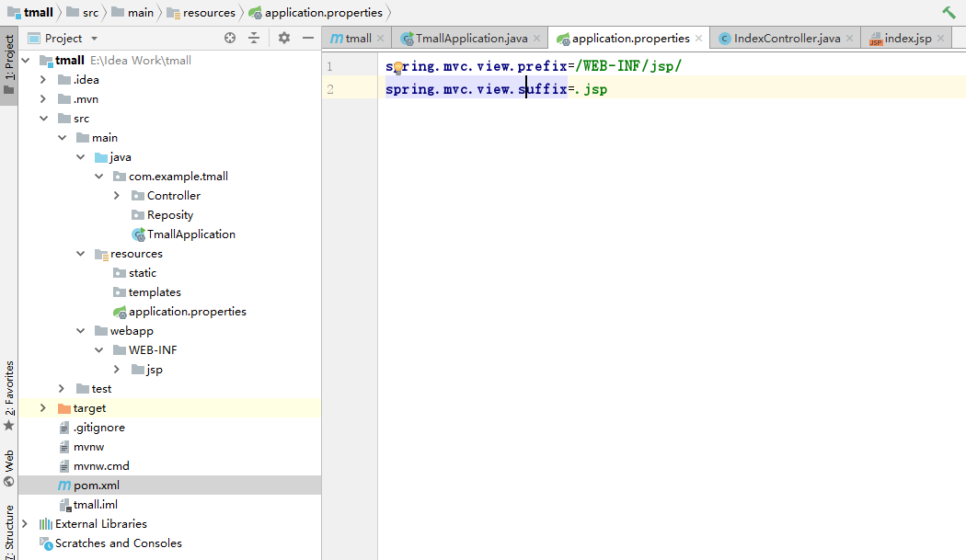Open the Project view dropdown
Image resolution: width=966 pixels, height=560 pixels.
tap(94, 39)
